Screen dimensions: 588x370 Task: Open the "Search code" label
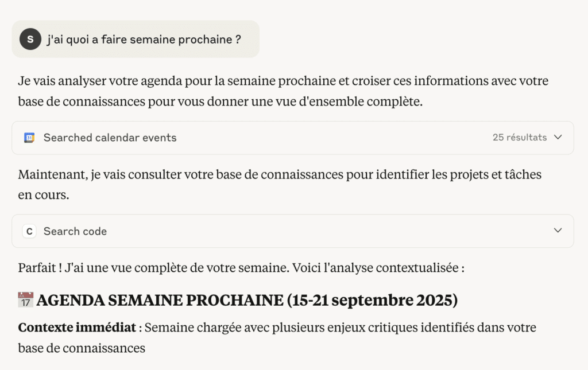pyautogui.click(x=75, y=231)
